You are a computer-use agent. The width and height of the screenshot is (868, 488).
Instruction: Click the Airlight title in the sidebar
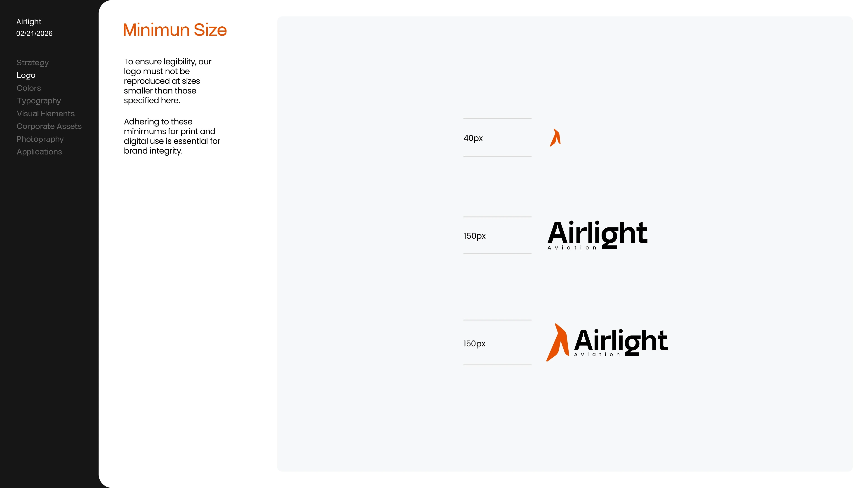click(x=29, y=22)
